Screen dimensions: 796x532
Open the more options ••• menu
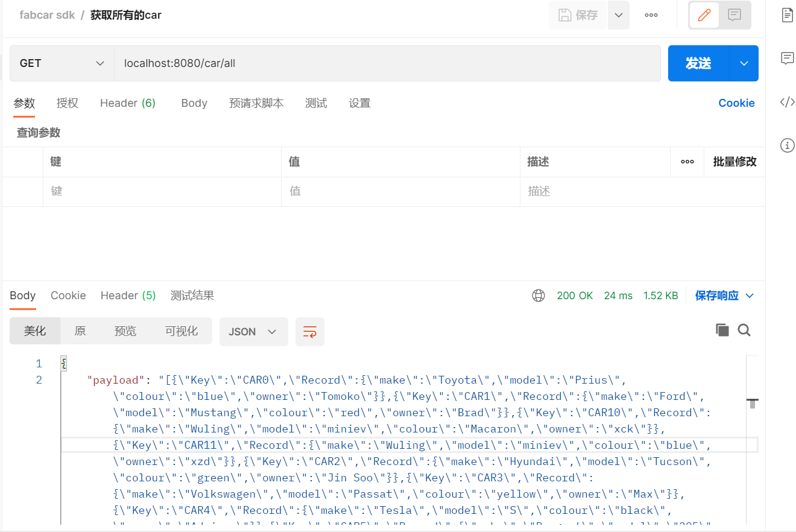(x=651, y=14)
